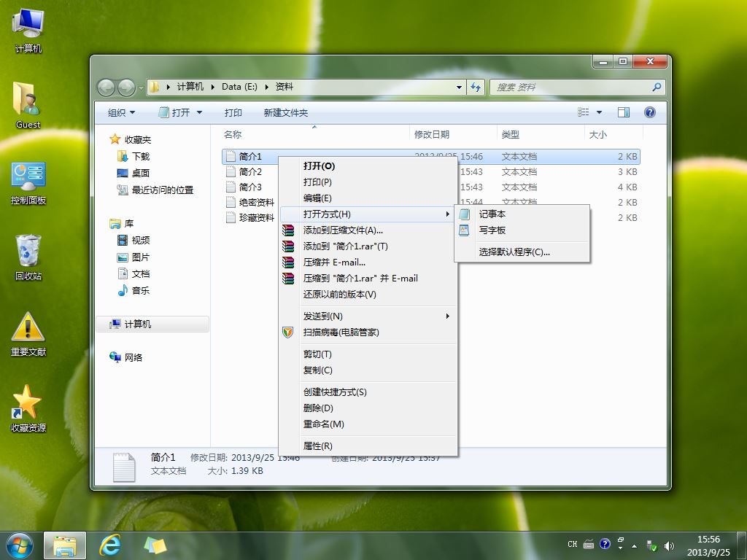The height and width of the screenshot is (560, 747).
Task: Select 最近访问的位置 in navigation pane
Action: click(155, 190)
